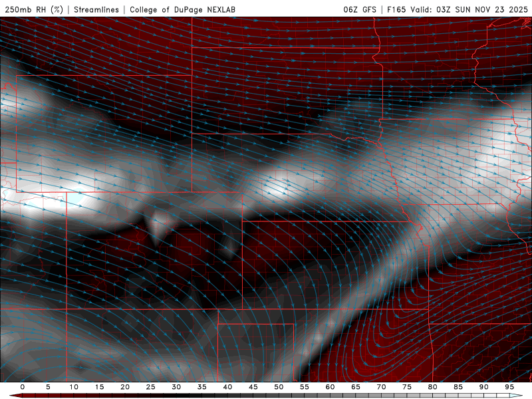
Task: Click the '06Z GFS' model run label
Action: (360, 9)
